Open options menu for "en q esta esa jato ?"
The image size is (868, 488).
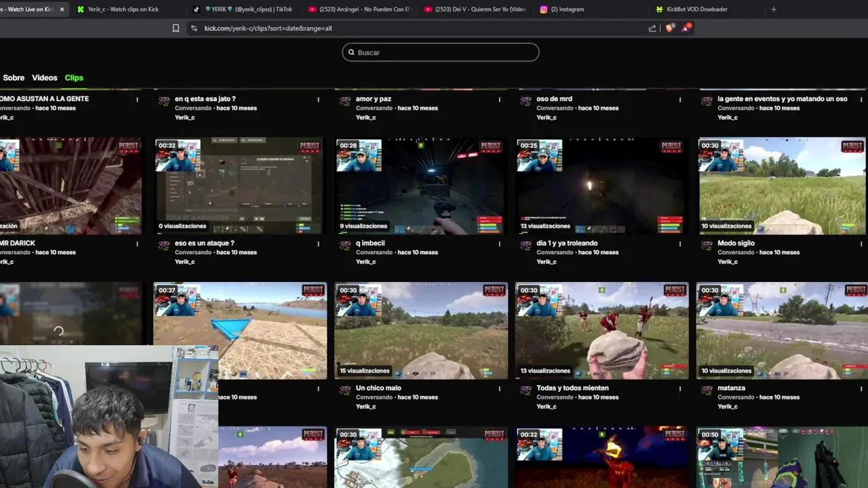point(318,100)
